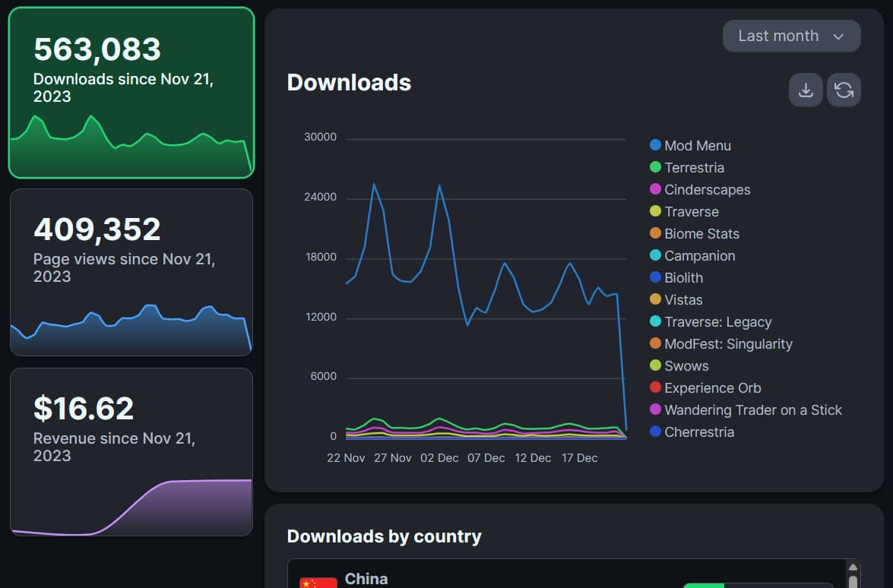The height and width of the screenshot is (588, 893).
Task: Switch to the Page views stat card
Action: (131, 273)
